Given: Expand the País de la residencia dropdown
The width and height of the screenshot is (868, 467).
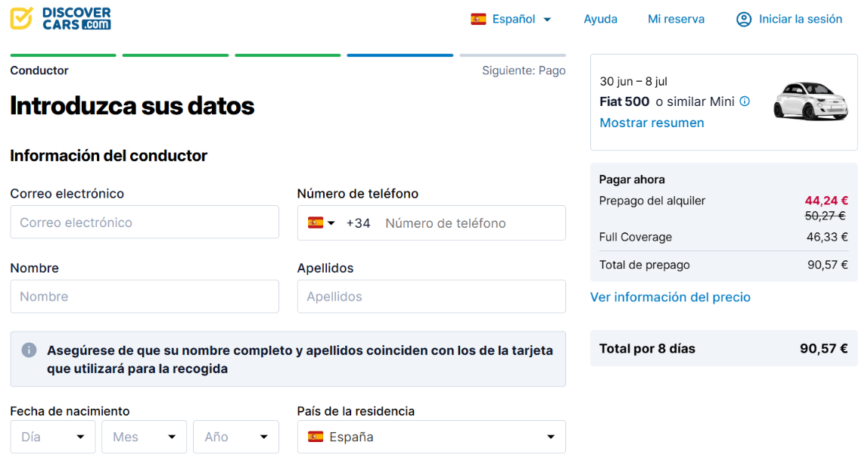Looking at the screenshot, I should pyautogui.click(x=431, y=437).
